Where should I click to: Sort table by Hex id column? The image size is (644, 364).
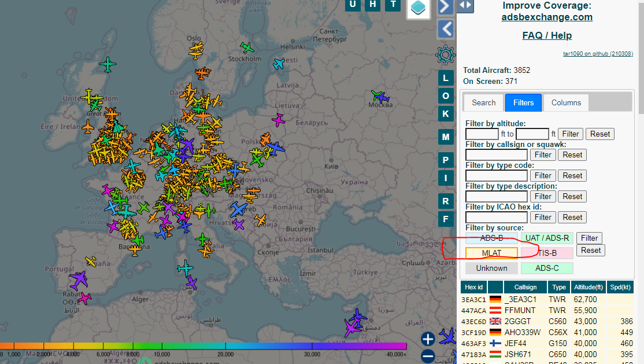click(474, 287)
